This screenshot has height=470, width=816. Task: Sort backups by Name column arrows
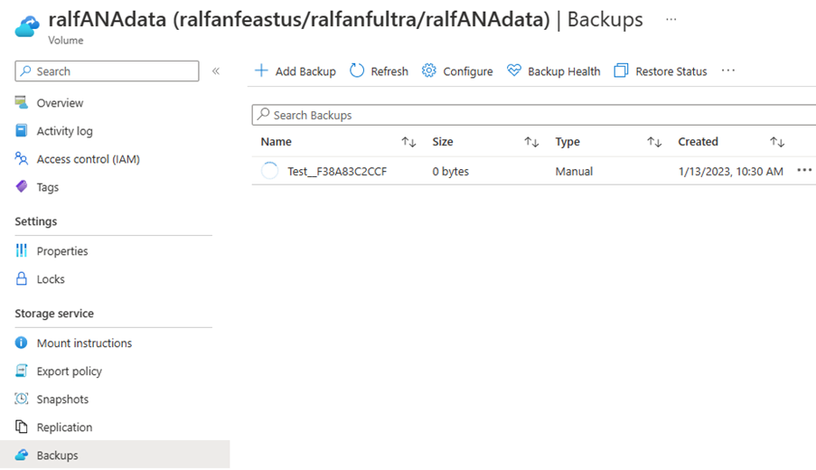(x=409, y=142)
